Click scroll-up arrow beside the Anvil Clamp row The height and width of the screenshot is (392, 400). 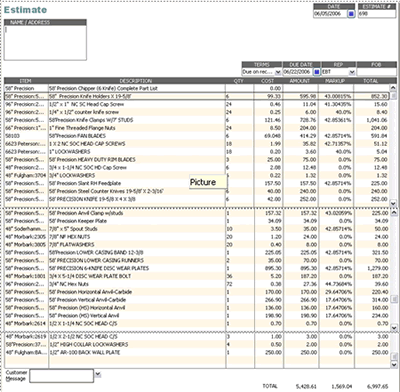pyautogui.click(x=394, y=213)
